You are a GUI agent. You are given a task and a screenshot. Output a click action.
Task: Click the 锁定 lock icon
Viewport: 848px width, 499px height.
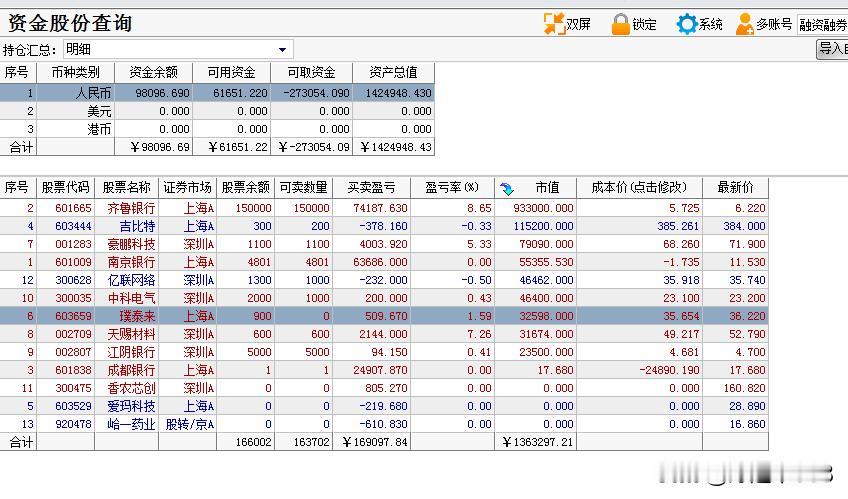pyautogui.click(x=620, y=24)
